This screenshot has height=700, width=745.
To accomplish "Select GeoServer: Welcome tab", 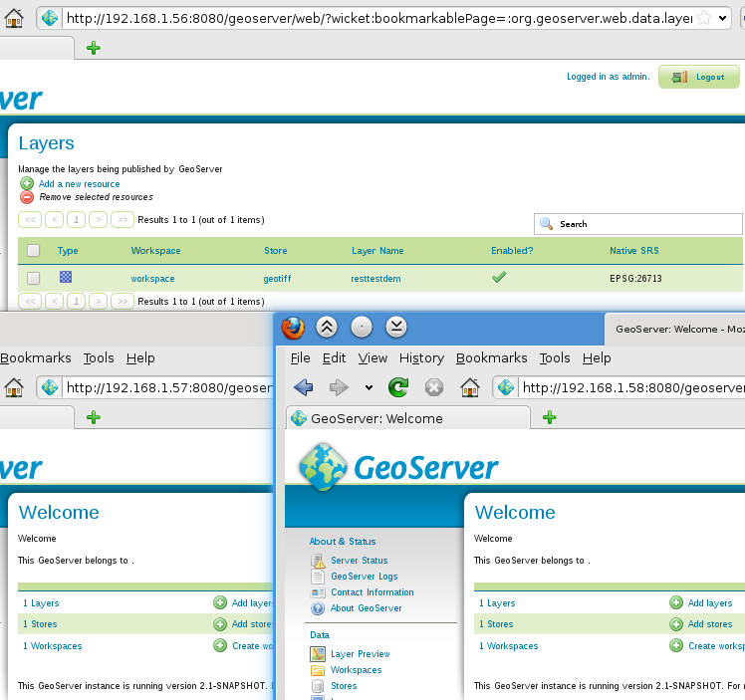I will [407, 418].
